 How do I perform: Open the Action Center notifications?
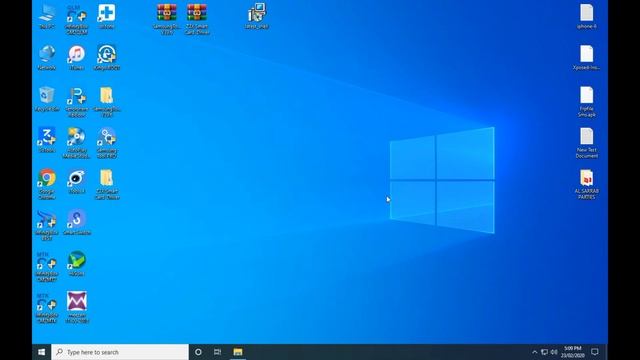pos(595,352)
